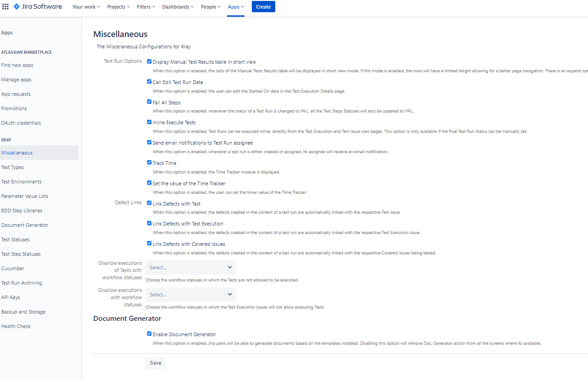The image size is (588, 380).
Task: Disable Link Defects with Covered Issues
Action: click(x=149, y=243)
